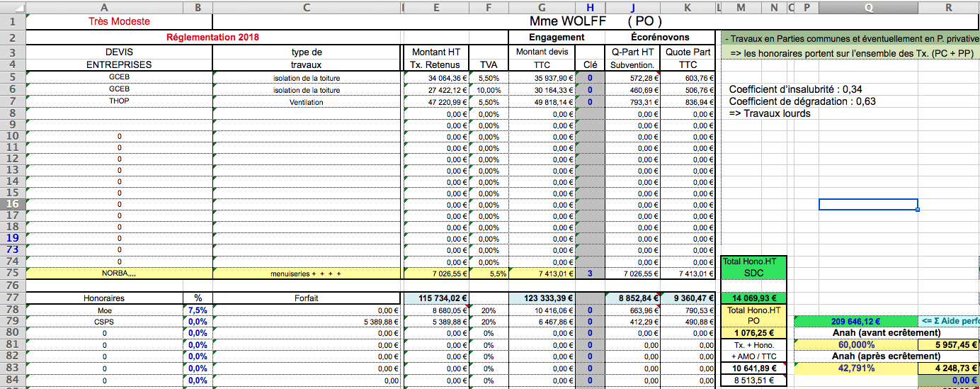Select the 'Ventilation' work type cell
The image size is (980, 389).
pyautogui.click(x=306, y=102)
